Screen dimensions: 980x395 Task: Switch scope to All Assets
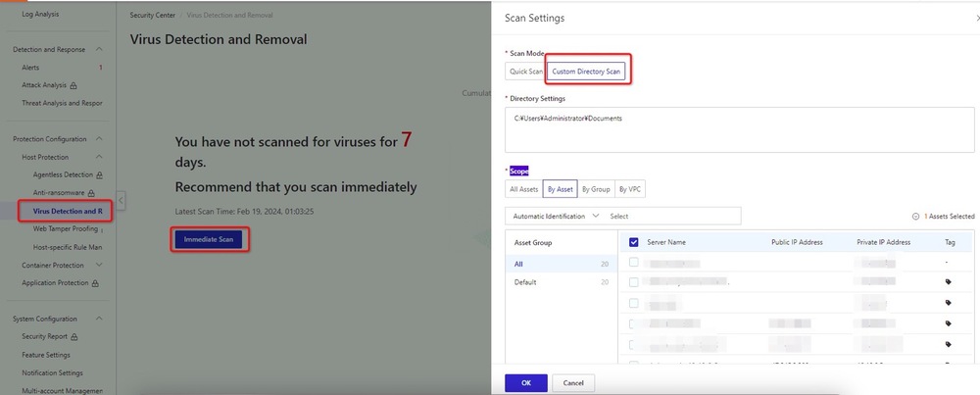click(x=523, y=189)
